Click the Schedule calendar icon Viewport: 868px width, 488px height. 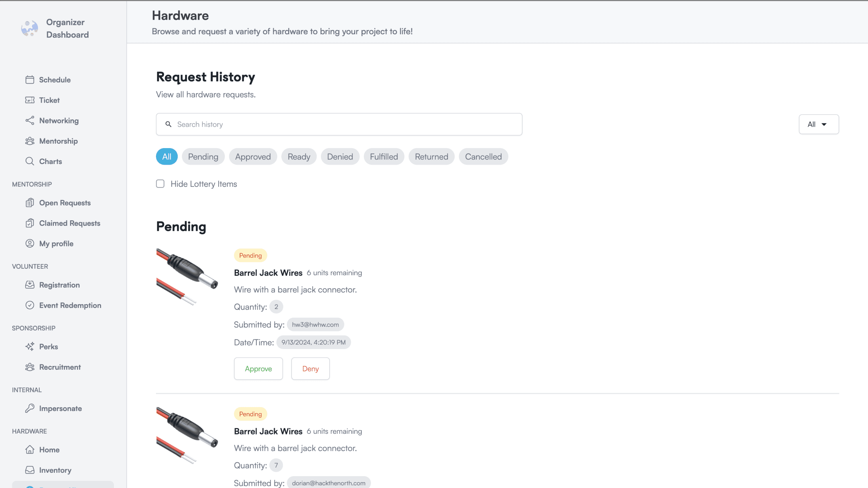[x=30, y=80]
